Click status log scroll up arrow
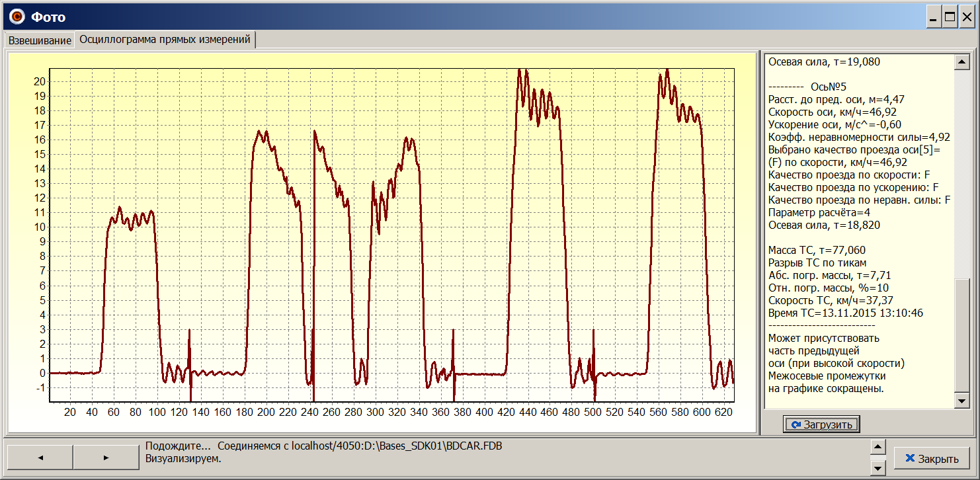This screenshot has width=980, height=480. [878, 448]
